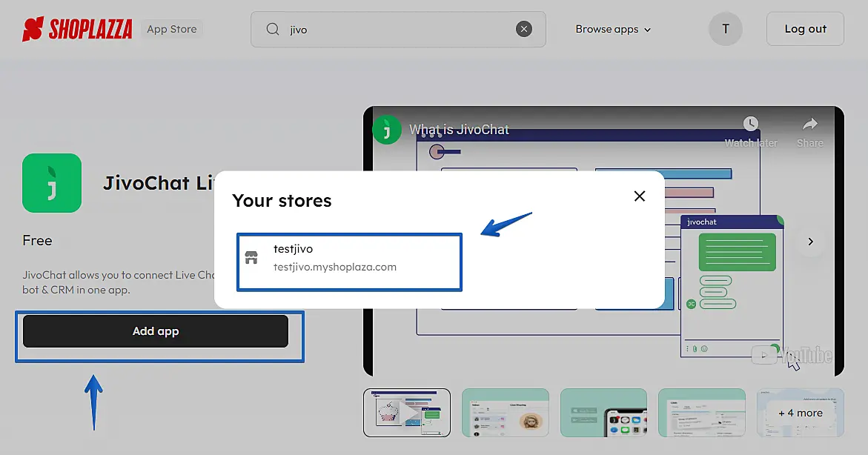
Task: Click the magnifying glass search icon
Action: (x=273, y=28)
